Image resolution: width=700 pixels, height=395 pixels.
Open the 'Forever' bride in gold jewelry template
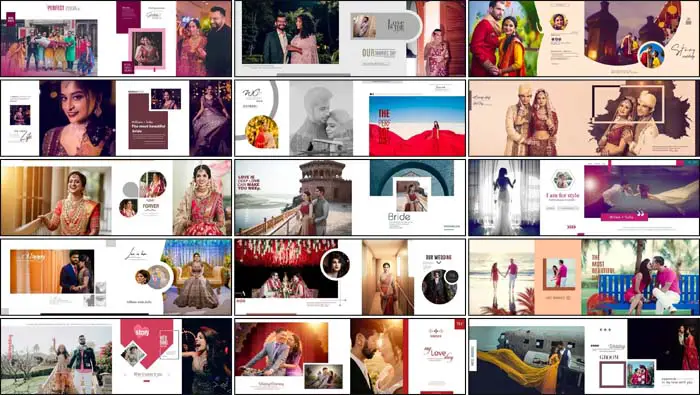(116, 198)
